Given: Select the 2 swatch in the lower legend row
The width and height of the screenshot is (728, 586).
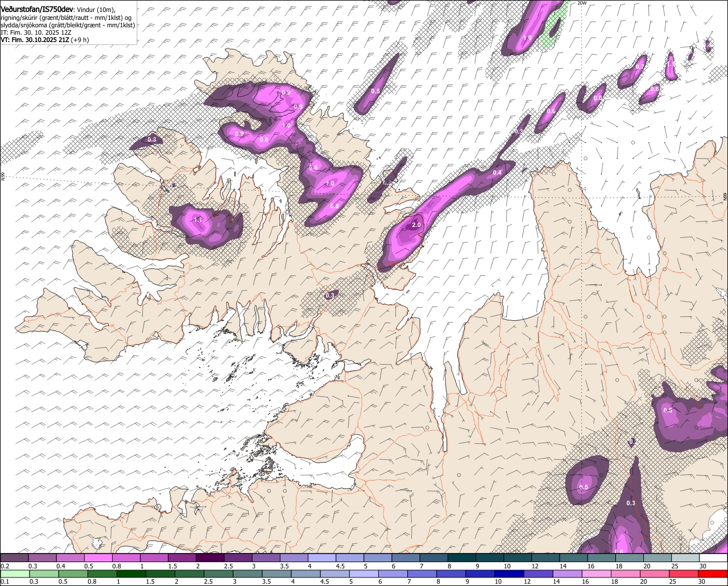Looking at the screenshot, I should [190, 573].
